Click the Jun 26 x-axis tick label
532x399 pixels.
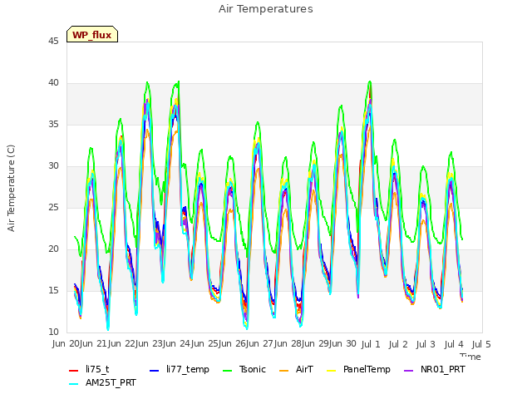click(233, 343)
